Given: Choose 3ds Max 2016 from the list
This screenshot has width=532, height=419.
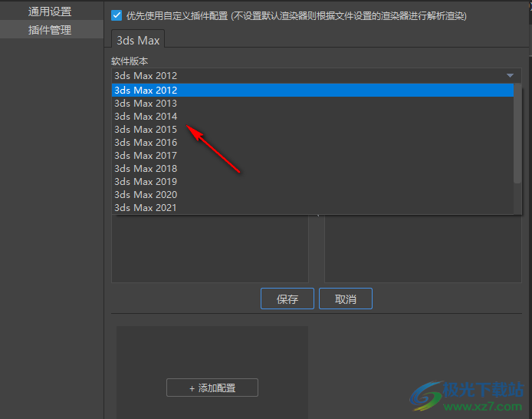Looking at the screenshot, I should point(313,142).
